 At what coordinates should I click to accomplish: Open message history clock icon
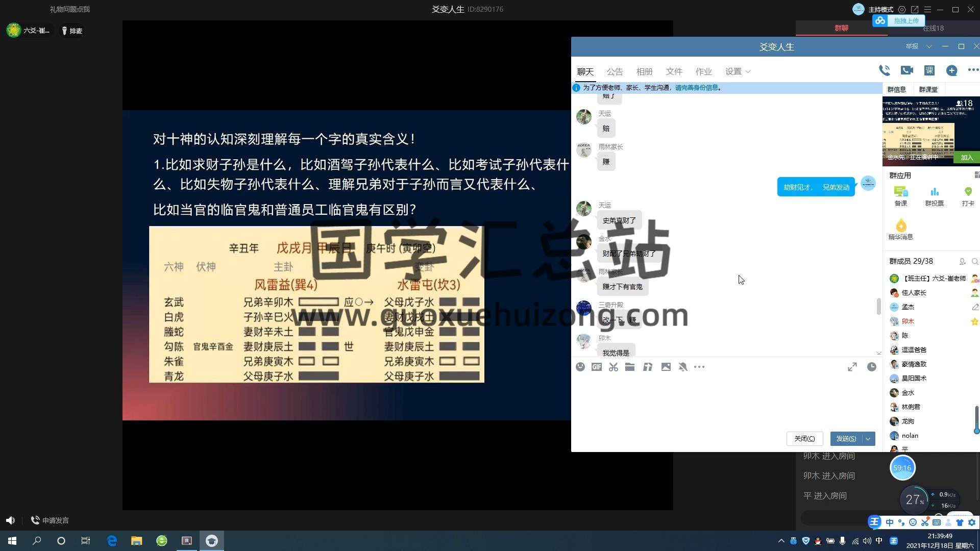pyautogui.click(x=872, y=367)
